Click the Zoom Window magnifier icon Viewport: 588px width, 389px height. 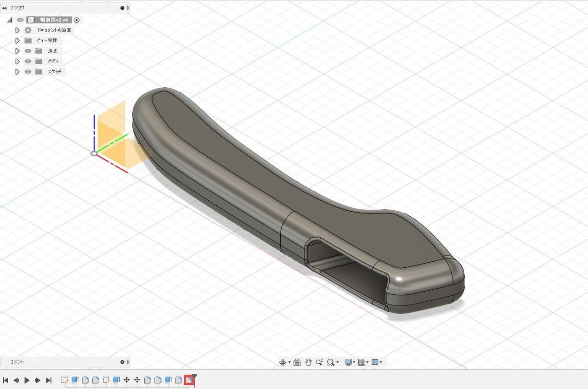(x=330, y=362)
